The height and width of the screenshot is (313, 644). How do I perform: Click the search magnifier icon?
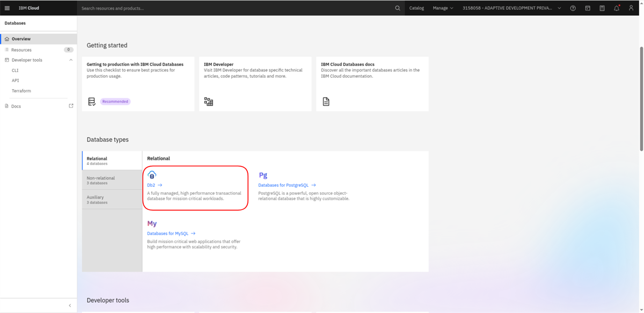tap(398, 8)
